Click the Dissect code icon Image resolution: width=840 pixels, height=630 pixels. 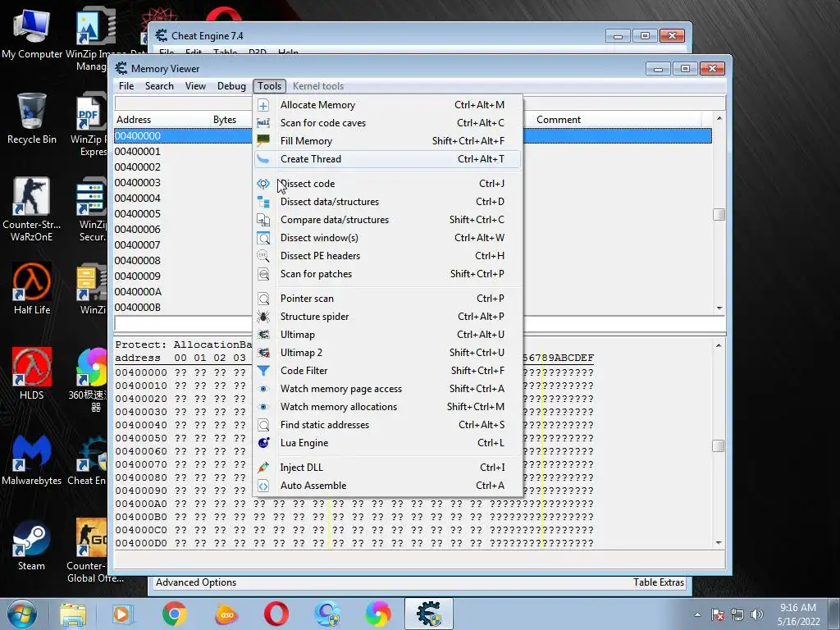[263, 184]
